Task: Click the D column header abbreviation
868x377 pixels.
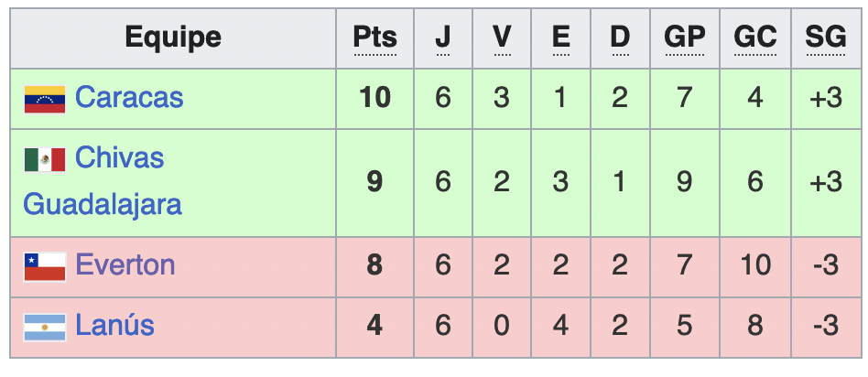Action: coord(620,38)
